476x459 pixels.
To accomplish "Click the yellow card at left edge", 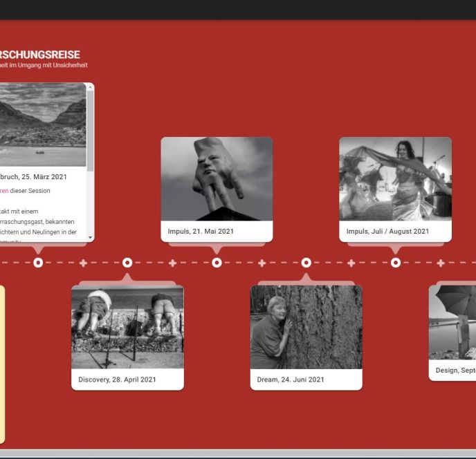I will click(2, 364).
